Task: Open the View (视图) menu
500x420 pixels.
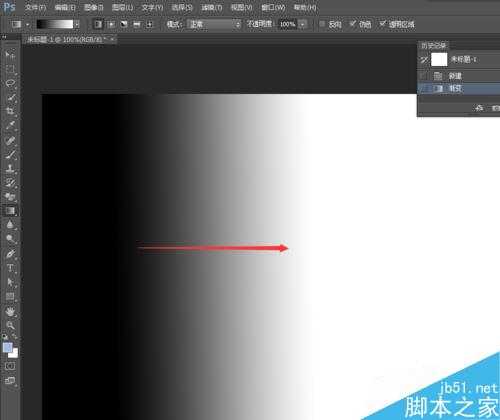Action: (x=242, y=7)
